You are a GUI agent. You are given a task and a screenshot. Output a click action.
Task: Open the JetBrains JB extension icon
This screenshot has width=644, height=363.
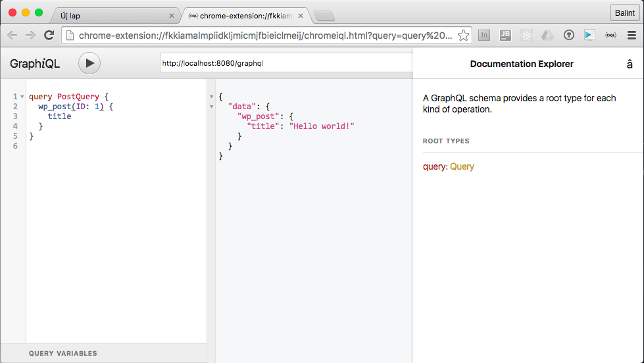[505, 36]
